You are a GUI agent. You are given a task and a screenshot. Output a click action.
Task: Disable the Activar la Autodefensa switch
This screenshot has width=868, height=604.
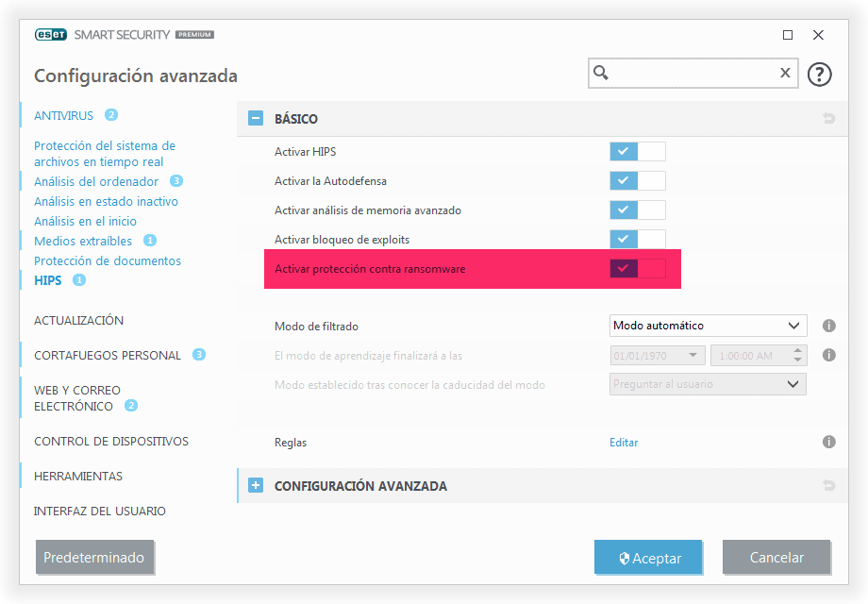tap(638, 181)
